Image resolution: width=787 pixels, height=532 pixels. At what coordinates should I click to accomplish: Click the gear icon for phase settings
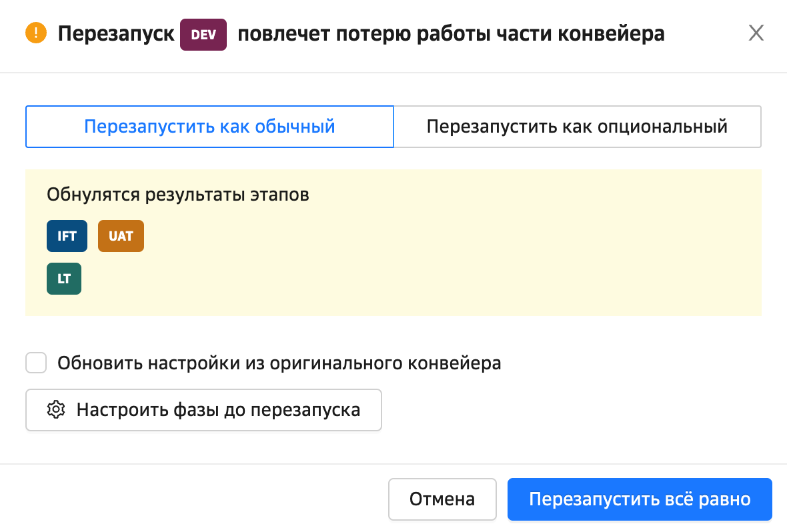coord(56,409)
